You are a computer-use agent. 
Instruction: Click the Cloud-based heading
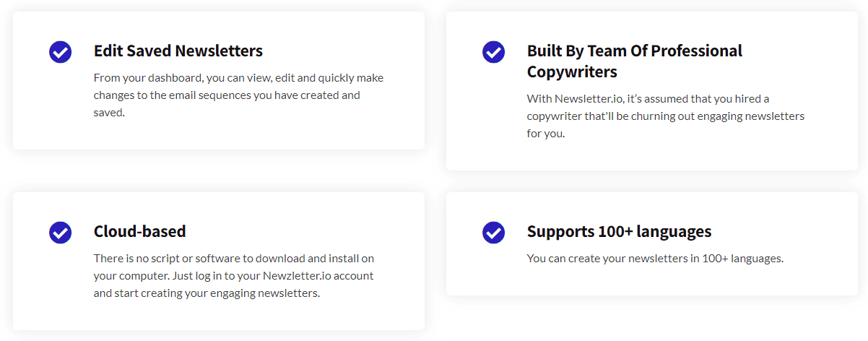click(x=140, y=232)
